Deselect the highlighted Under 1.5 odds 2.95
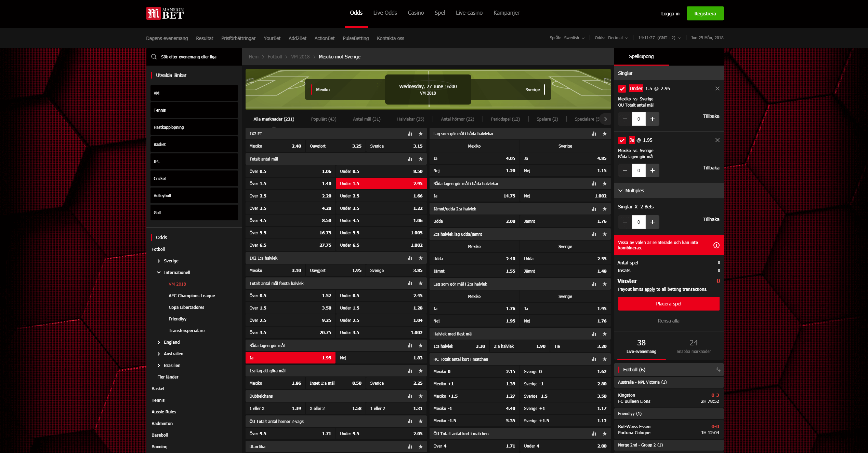 point(381,183)
